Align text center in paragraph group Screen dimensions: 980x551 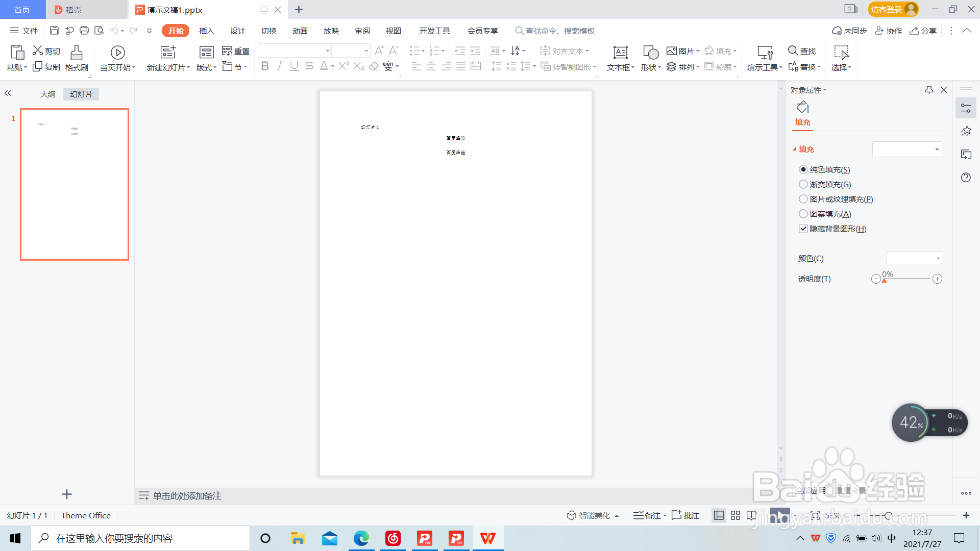point(431,66)
